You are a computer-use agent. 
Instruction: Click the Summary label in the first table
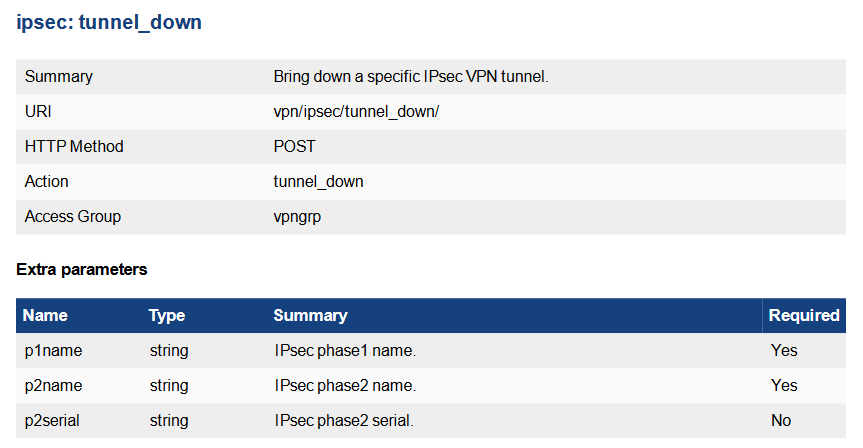[58, 76]
